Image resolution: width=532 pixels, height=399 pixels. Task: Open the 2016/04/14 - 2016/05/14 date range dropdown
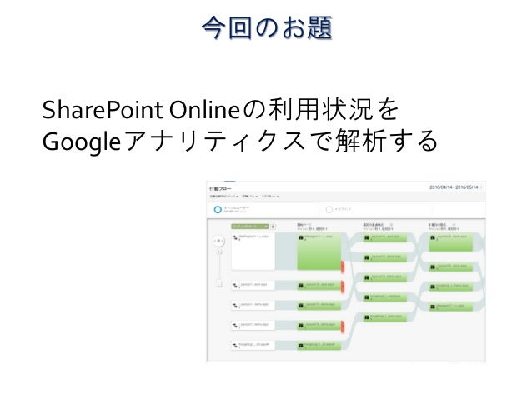[x=455, y=187]
